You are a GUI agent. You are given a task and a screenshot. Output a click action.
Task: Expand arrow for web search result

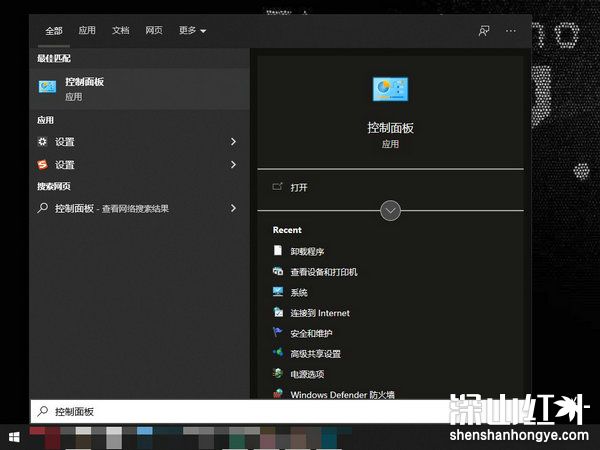click(x=233, y=209)
